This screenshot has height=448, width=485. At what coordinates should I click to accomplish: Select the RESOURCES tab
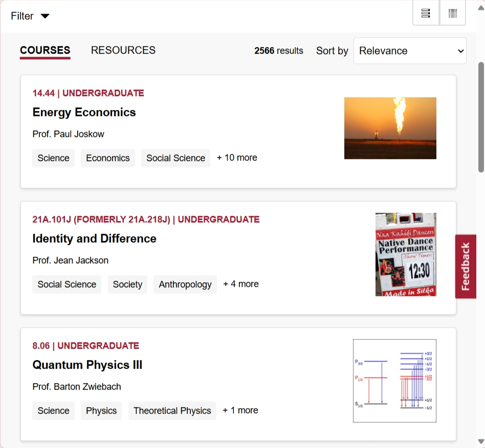[123, 50]
